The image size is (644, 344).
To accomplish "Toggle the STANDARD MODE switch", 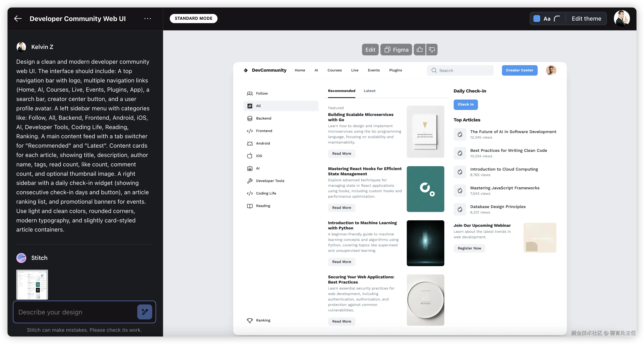I will (x=193, y=19).
